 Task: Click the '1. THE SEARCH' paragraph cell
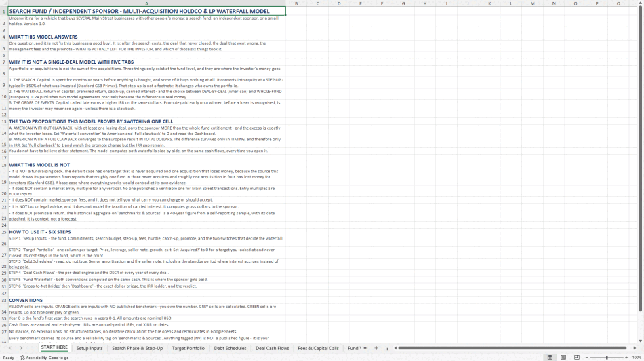[146, 83]
